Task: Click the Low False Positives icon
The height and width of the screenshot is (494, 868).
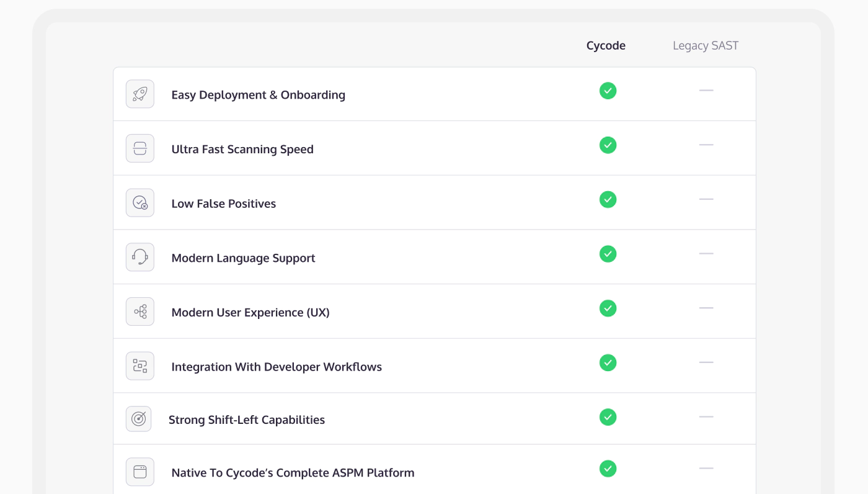Action: [140, 203]
